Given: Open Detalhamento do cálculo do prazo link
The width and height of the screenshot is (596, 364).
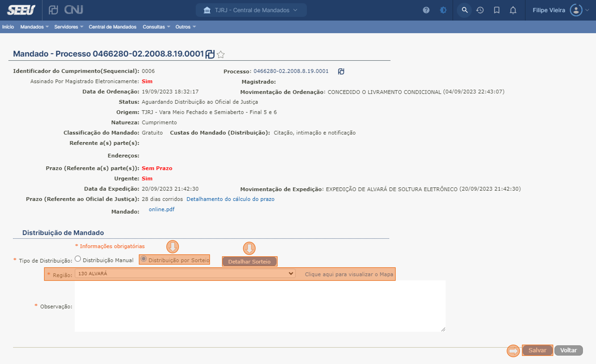Looking at the screenshot, I should [230, 199].
